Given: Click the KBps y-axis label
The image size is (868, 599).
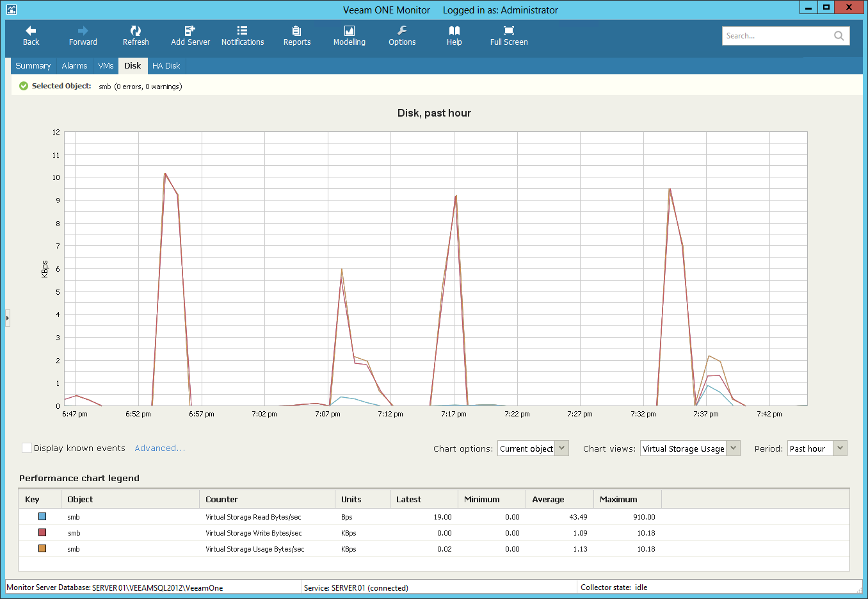Looking at the screenshot, I should tap(45, 269).
